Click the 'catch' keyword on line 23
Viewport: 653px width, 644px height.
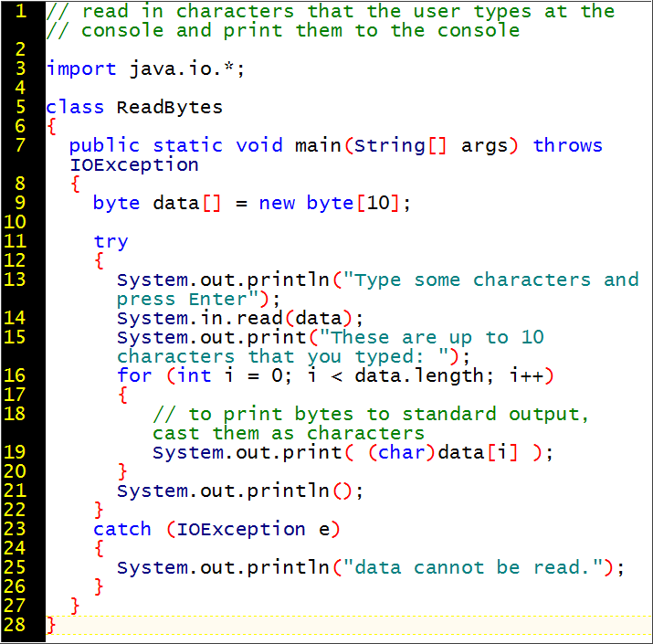point(122,530)
